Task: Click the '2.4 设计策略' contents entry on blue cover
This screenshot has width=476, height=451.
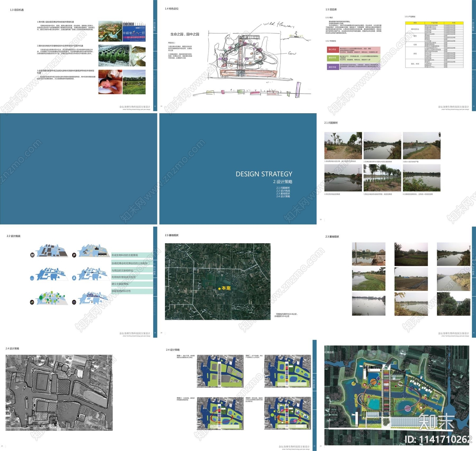Action: [283, 196]
